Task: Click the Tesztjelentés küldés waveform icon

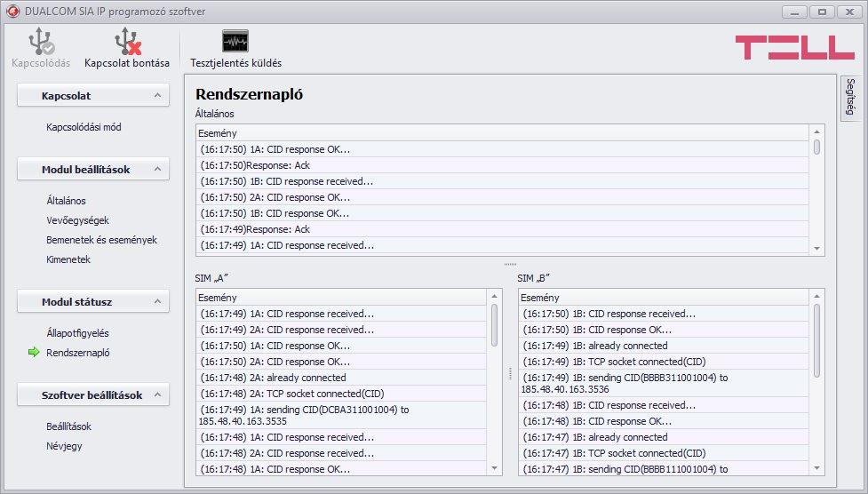Action: click(235, 42)
